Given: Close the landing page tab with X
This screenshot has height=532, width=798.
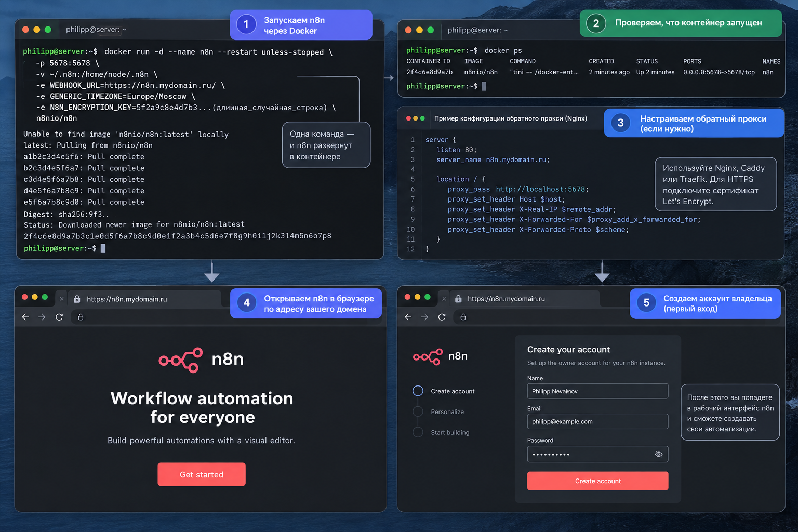Looking at the screenshot, I should click(61, 299).
